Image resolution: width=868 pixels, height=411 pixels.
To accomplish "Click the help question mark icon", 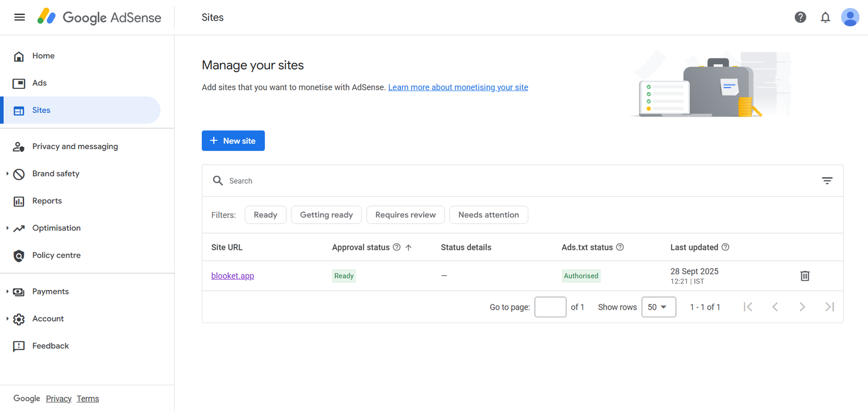I will [x=800, y=17].
